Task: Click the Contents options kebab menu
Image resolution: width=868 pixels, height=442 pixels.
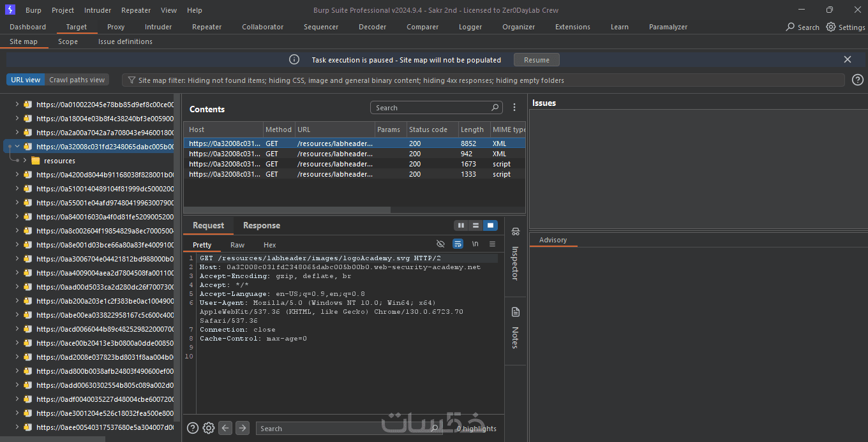Action: (x=514, y=108)
